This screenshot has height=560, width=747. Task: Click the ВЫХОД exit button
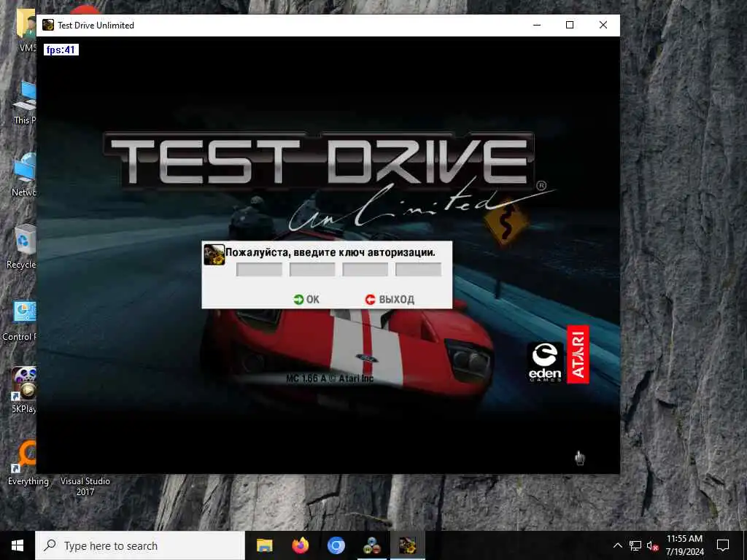tap(390, 299)
